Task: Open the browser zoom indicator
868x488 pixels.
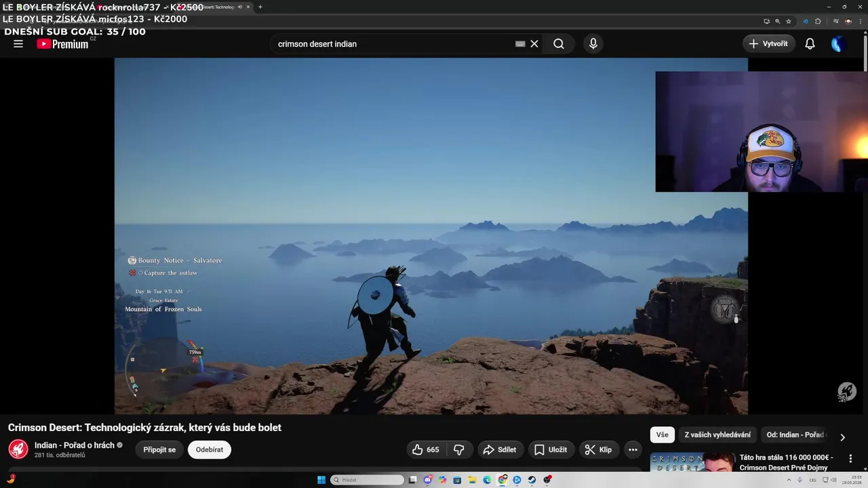Action: click(x=777, y=22)
